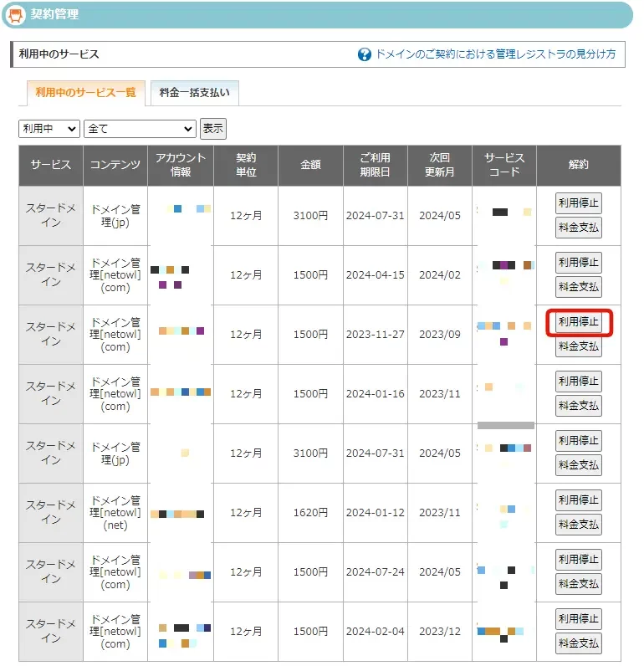Screen dimensions: 644x666
Task: Click 料金支払 for the 2023-11-27 domain
Action: pyautogui.click(x=579, y=346)
